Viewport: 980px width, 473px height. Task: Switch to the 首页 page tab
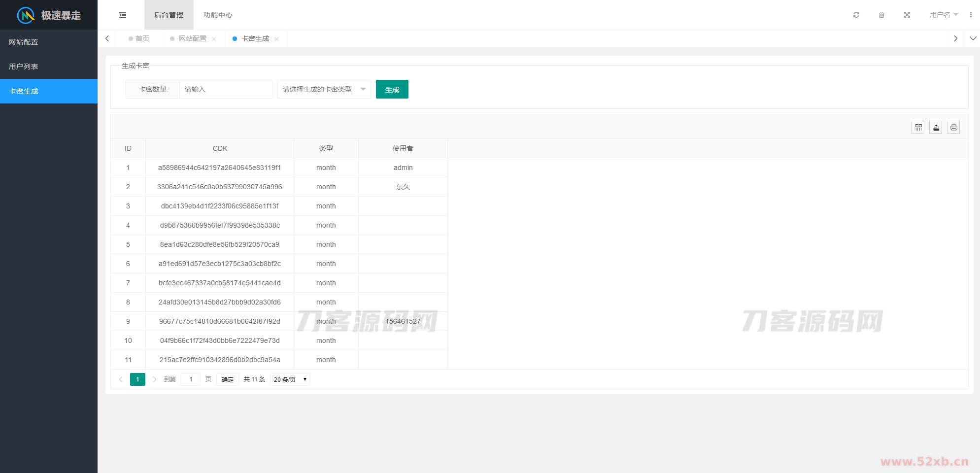142,38
